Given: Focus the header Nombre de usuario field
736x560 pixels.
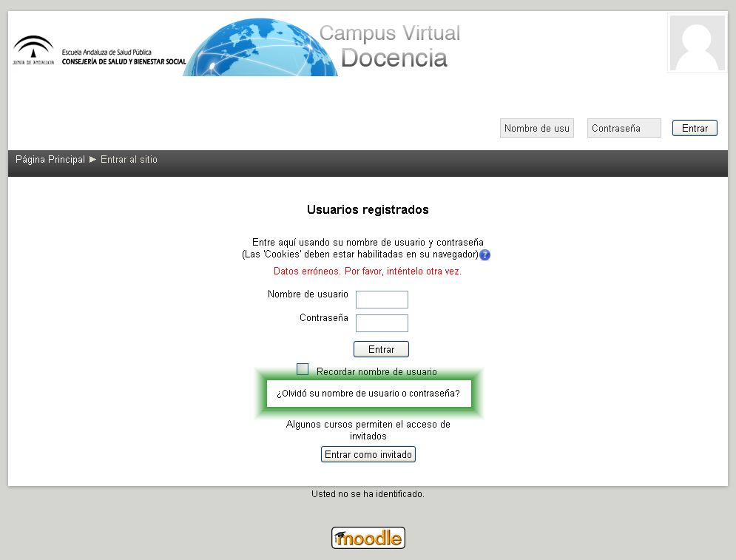Looking at the screenshot, I should pyautogui.click(x=536, y=128).
